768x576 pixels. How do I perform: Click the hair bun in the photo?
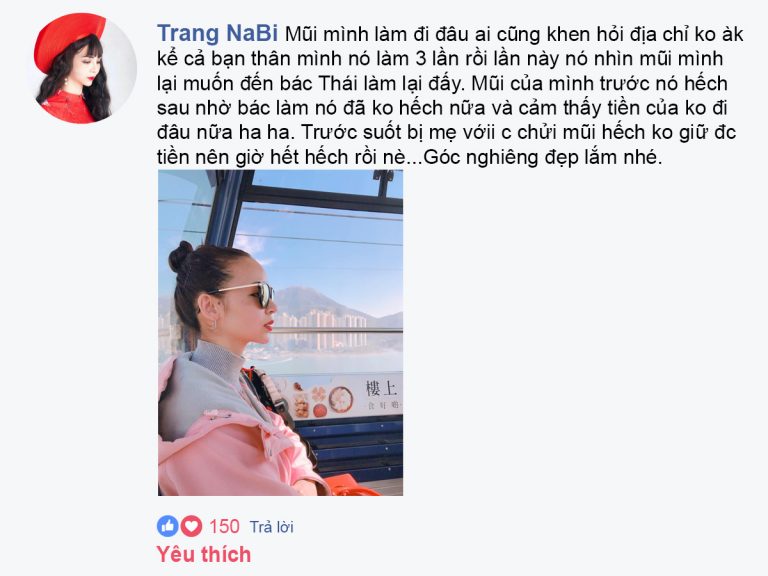pyautogui.click(x=180, y=256)
